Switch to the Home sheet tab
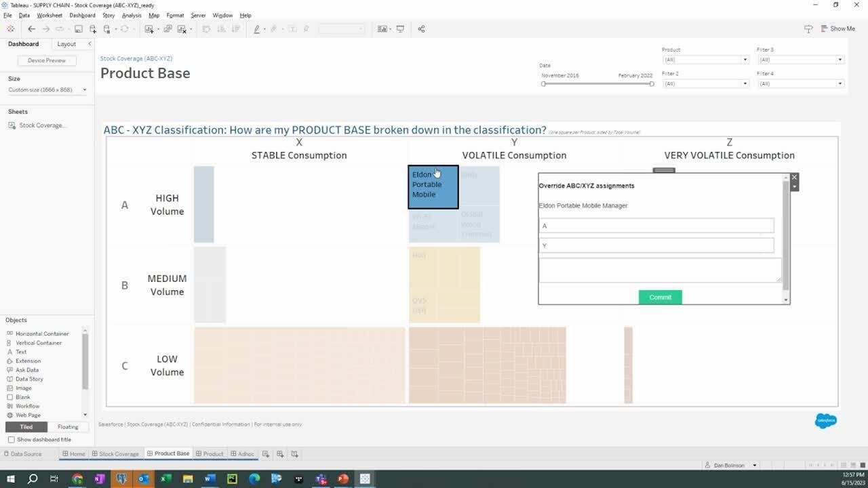Viewport: 868px width, 488px height. 73,454
